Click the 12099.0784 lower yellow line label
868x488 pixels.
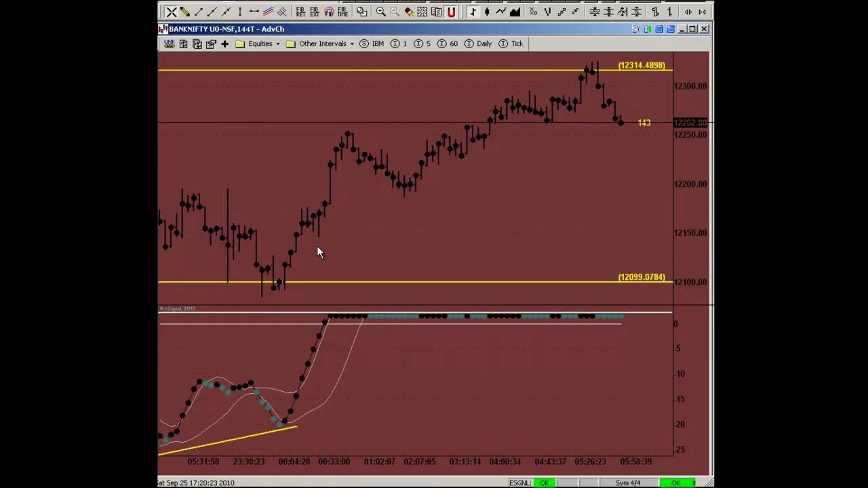(x=642, y=277)
